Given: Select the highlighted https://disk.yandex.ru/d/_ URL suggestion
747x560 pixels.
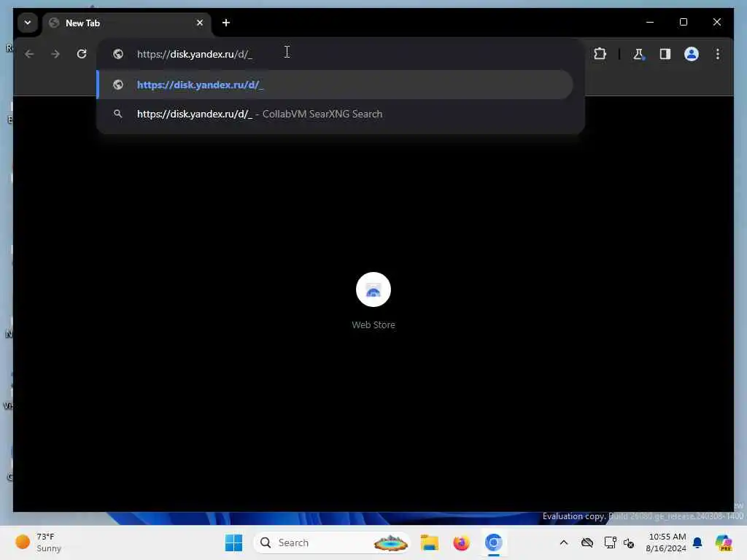Looking at the screenshot, I should [335, 85].
